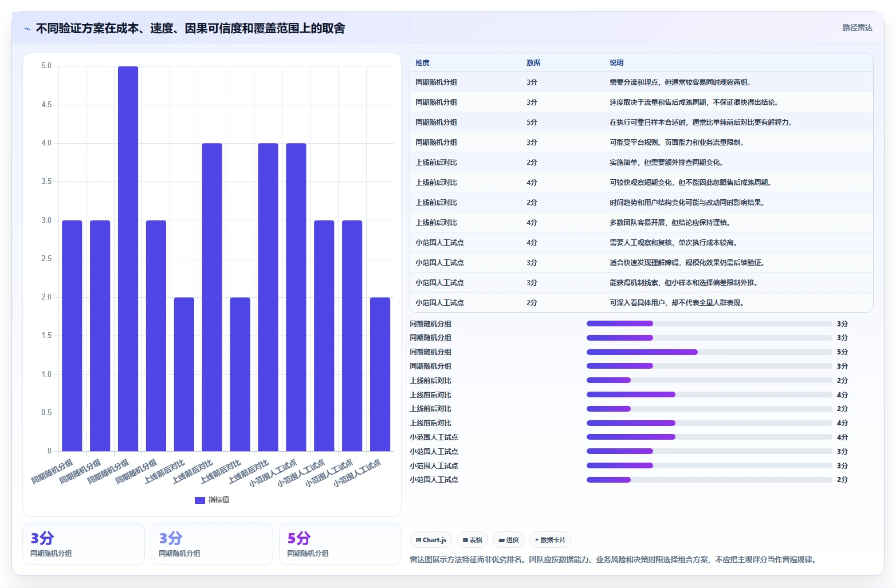
Task: Click the text 能获得机制线索，但小样本和选择偏差限制外推。
Action: tap(683, 283)
